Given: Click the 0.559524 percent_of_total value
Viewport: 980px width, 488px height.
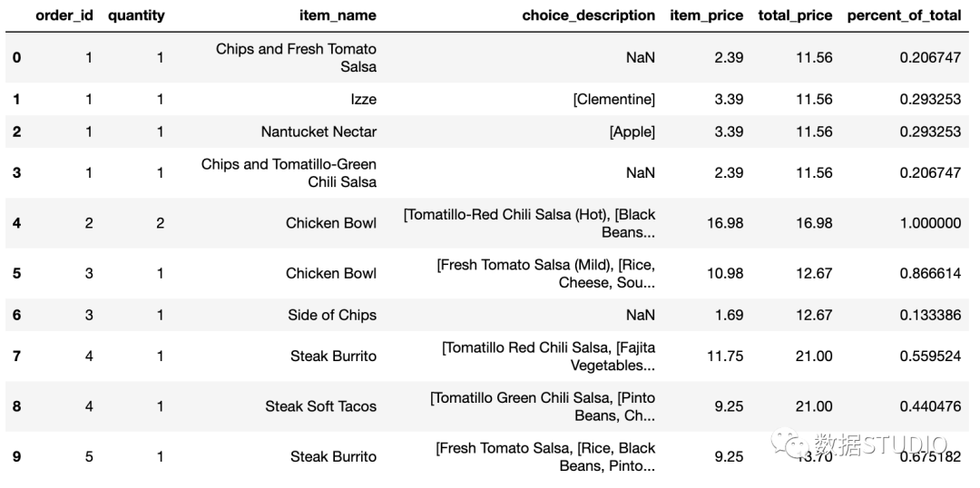Looking at the screenshot, I should [x=931, y=356].
